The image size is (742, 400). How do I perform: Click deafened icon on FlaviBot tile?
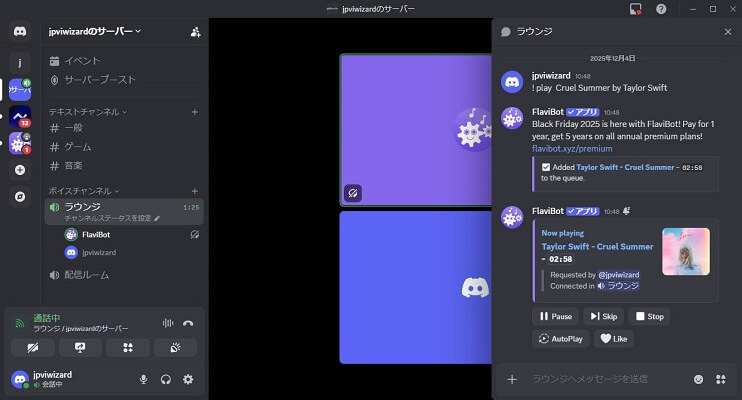tap(353, 193)
